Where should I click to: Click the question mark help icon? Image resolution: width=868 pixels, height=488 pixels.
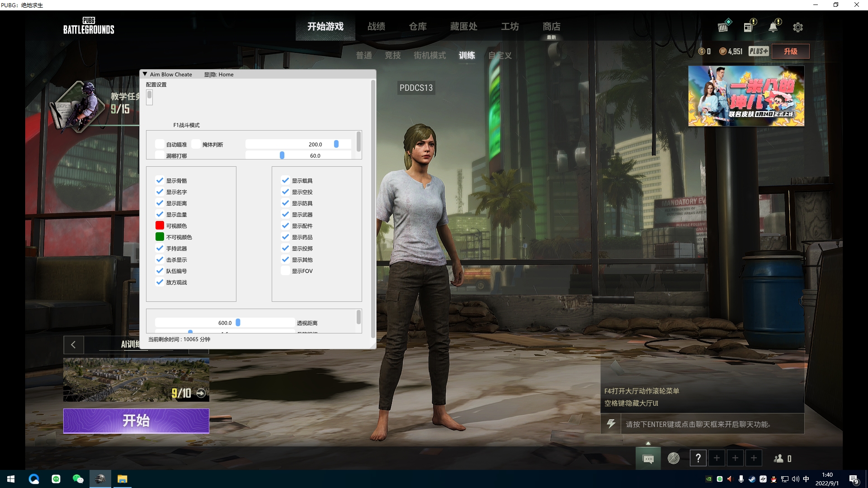pos(698,459)
